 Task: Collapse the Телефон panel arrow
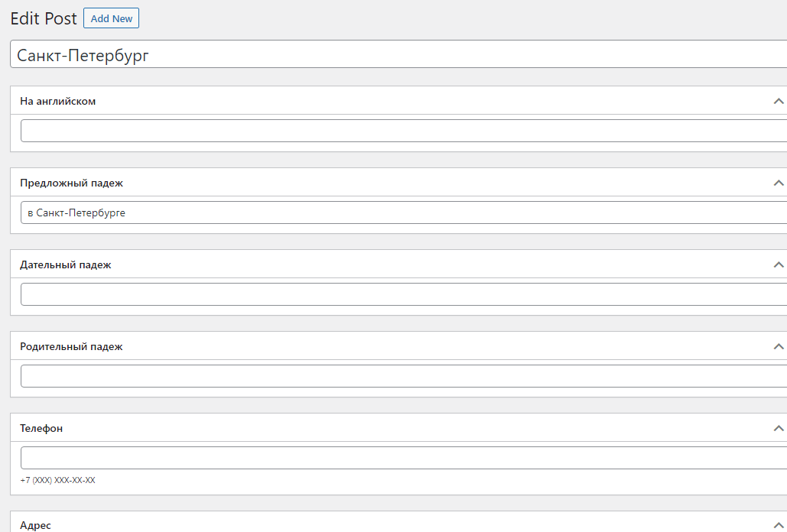pyautogui.click(x=779, y=428)
